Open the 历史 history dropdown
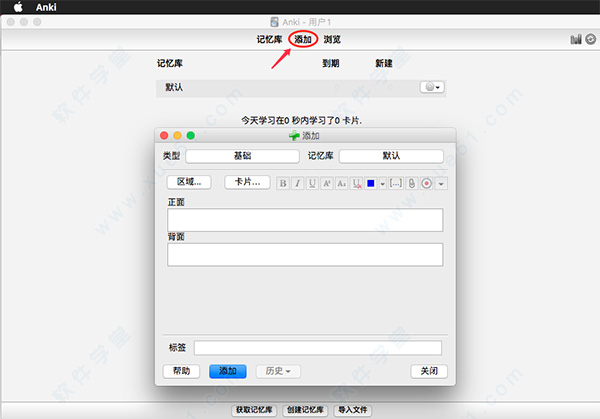The height and width of the screenshot is (419, 600). (x=278, y=371)
